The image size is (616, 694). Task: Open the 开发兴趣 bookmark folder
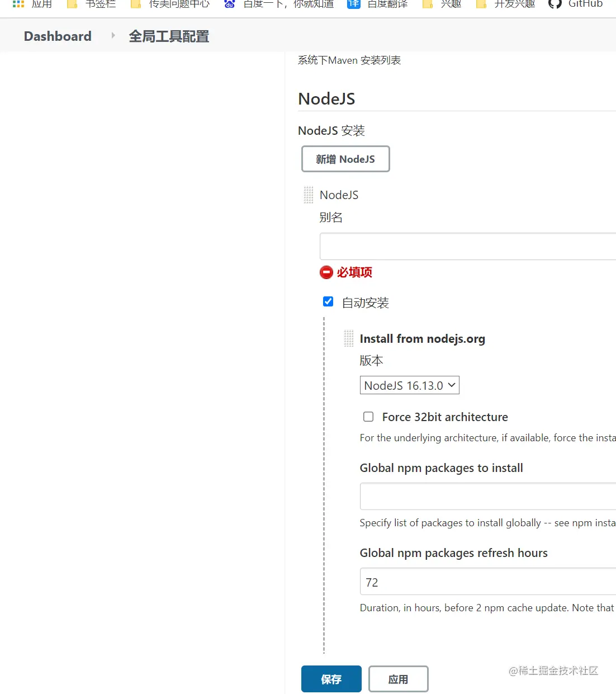[x=505, y=4]
